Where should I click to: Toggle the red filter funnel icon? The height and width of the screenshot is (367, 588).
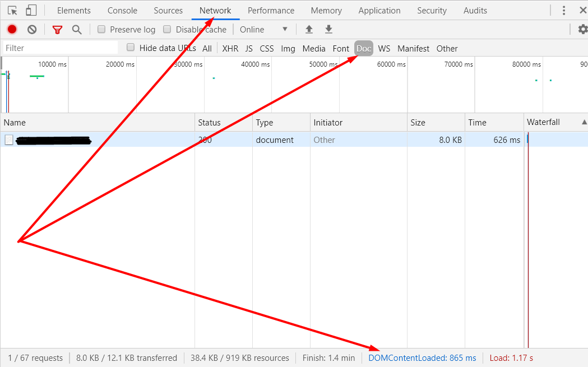click(x=57, y=30)
